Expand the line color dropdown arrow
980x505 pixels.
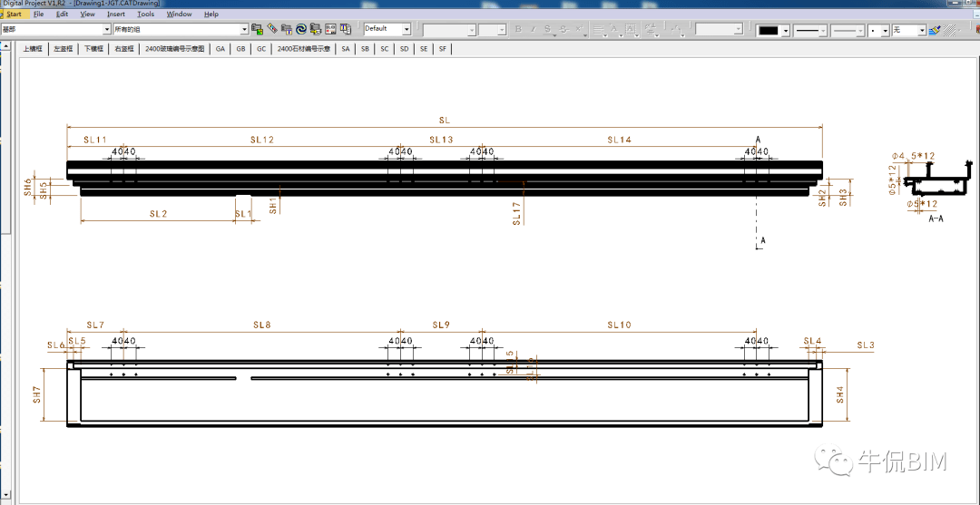click(x=786, y=30)
